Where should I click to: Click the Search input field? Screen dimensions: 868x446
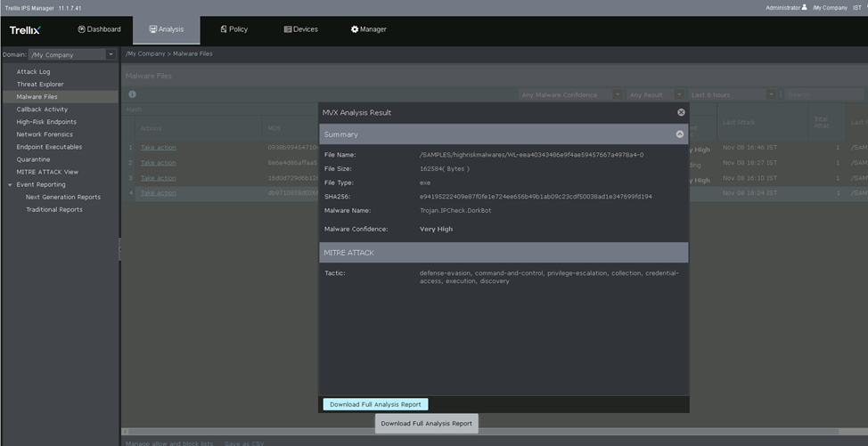[823, 94]
